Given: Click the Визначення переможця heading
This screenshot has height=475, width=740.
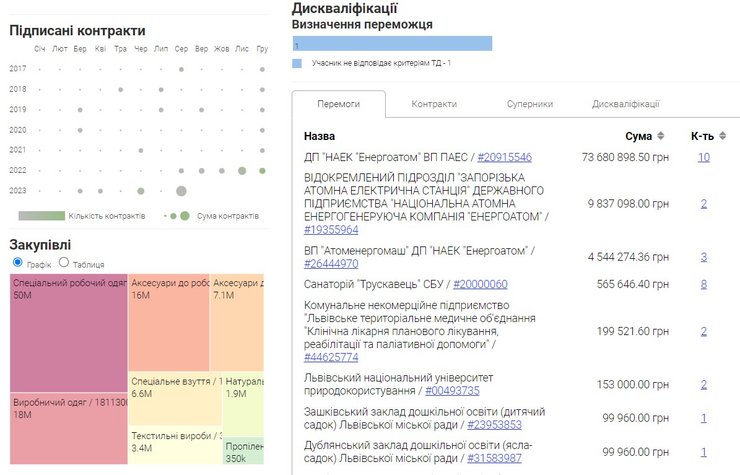Looking at the screenshot, I should [362, 25].
